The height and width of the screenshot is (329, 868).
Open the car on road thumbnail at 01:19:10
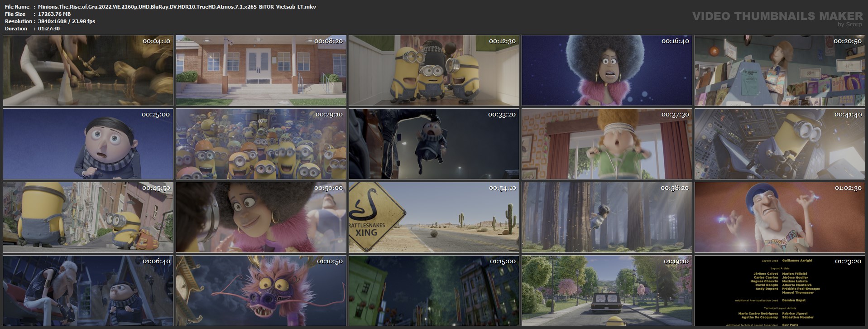pyautogui.click(x=607, y=291)
